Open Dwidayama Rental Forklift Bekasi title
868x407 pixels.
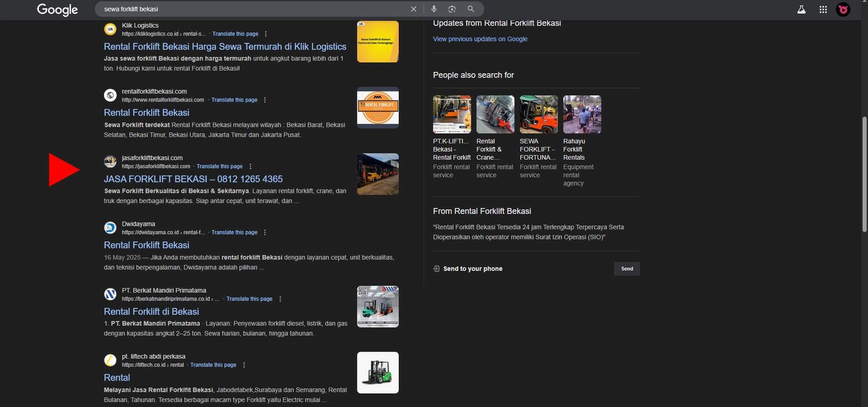[146, 245]
